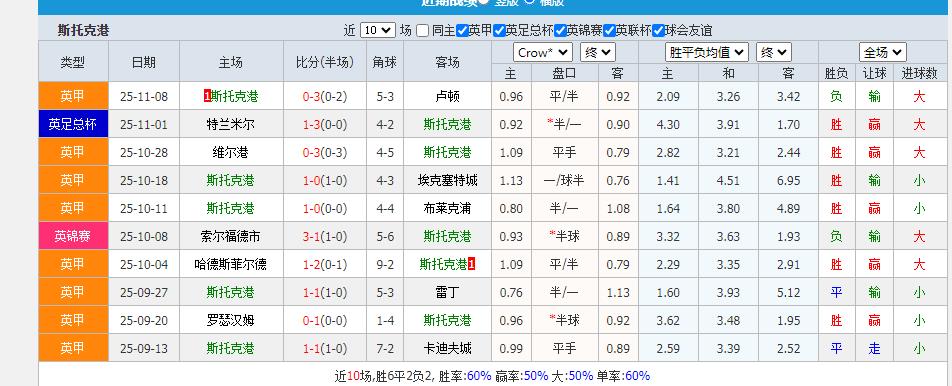Screen dimensions: 952x386
Task: Click the 英甲 label on 25-09-13 row
Action: pos(73,348)
